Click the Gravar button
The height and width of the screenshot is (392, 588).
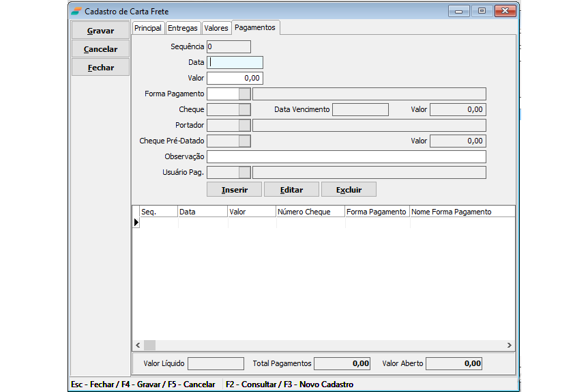tap(100, 31)
